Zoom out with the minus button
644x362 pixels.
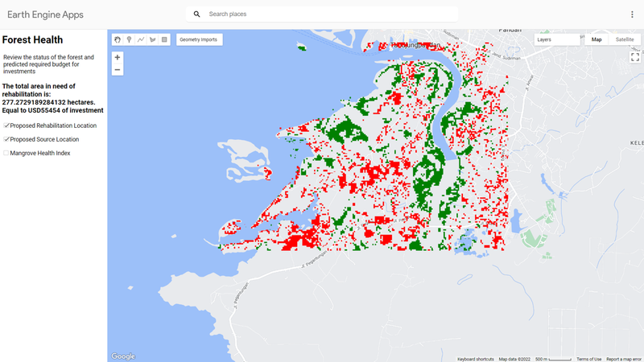point(118,70)
